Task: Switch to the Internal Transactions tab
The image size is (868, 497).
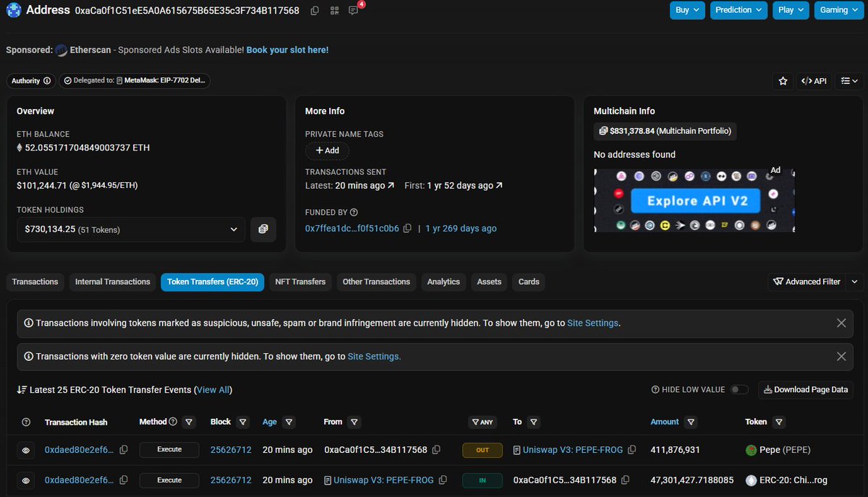Action: [113, 282]
